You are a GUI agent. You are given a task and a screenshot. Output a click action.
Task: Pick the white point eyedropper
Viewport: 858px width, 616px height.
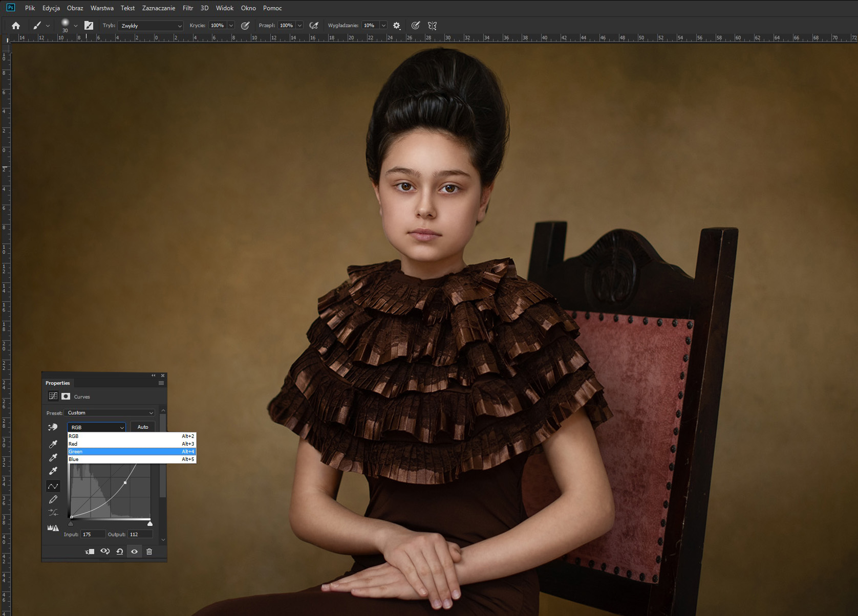tap(53, 471)
